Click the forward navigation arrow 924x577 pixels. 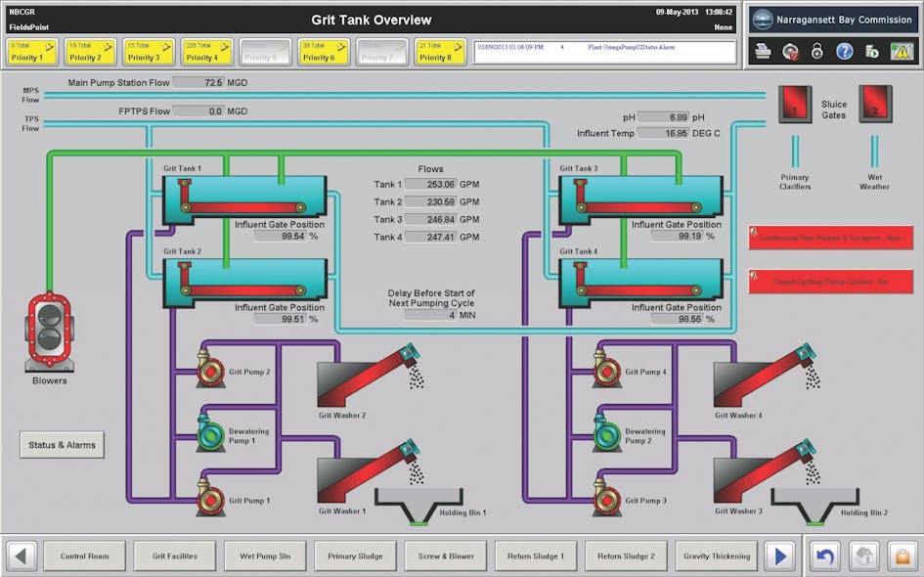pyautogui.click(x=779, y=555)
